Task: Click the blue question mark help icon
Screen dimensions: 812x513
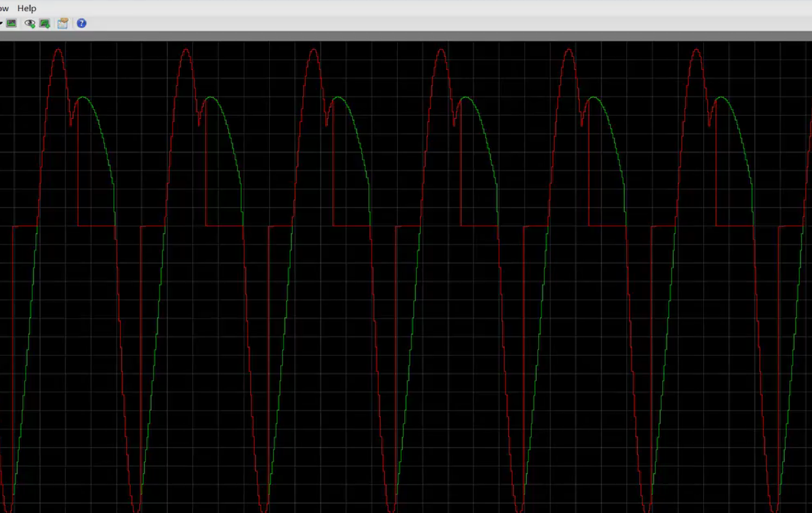Action: (x=82, y=24)
